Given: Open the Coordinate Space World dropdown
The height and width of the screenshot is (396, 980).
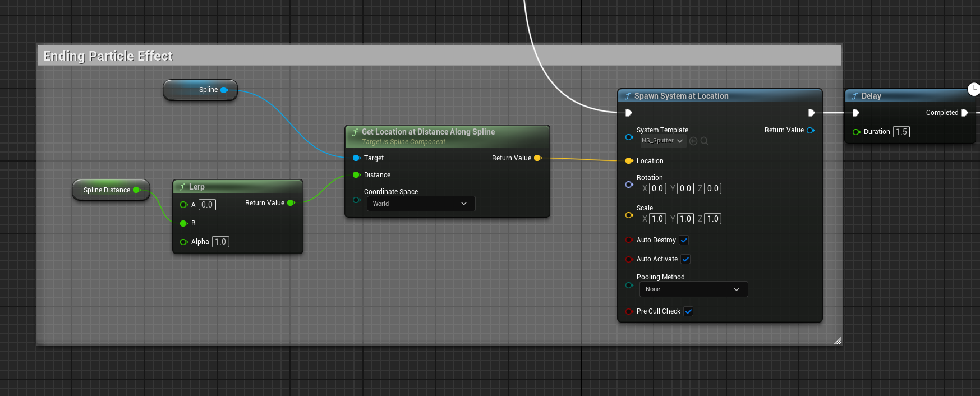Looking at the screenshot, I should 421,204.
